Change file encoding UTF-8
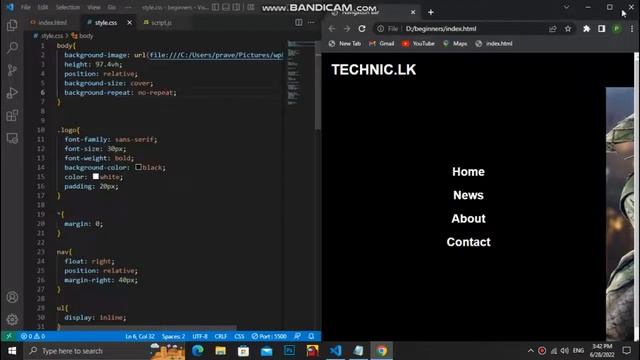 200,336
